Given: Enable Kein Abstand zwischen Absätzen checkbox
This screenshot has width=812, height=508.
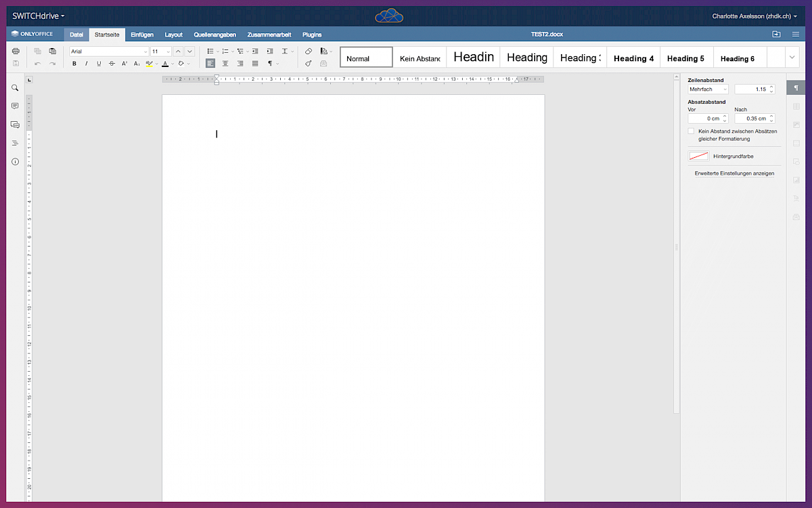Looking at the screenshot, I should click(x=691, y=131).
